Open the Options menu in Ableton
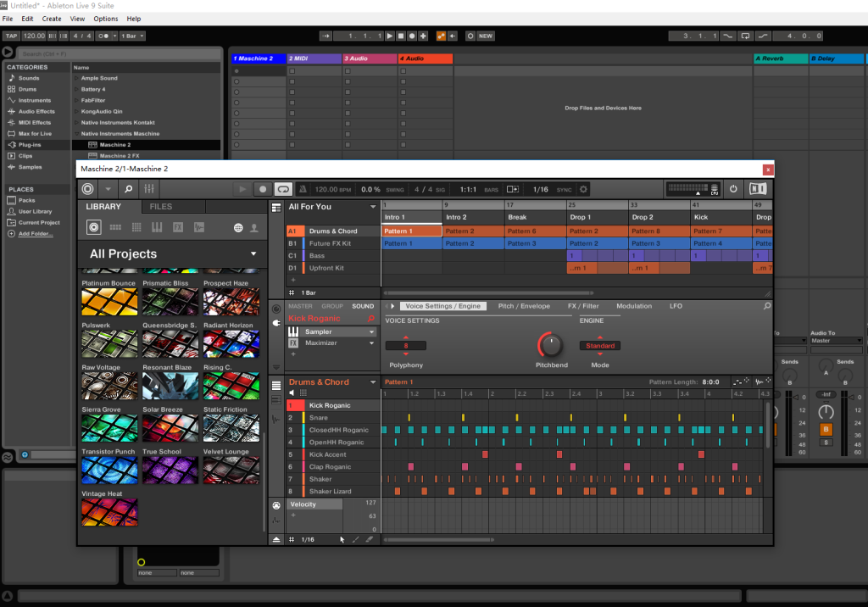The height and width of the screenshot is (607, 868). (106, 19)
